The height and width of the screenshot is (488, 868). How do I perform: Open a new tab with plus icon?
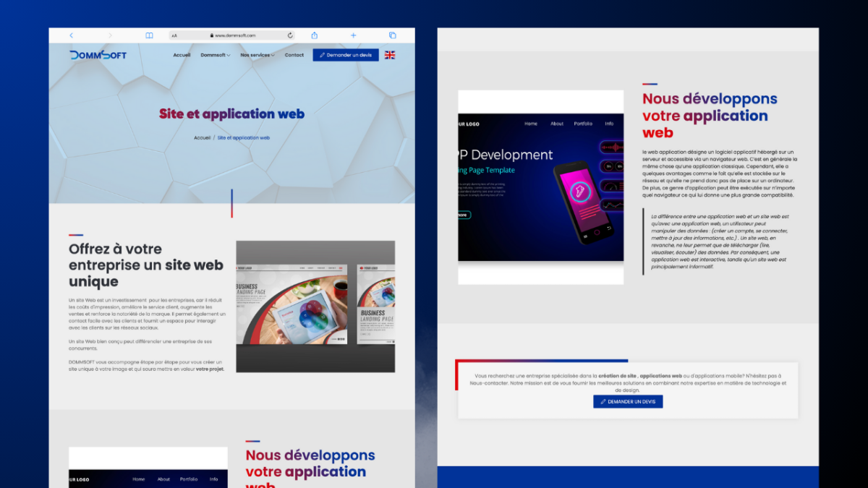tap(353, 35)
